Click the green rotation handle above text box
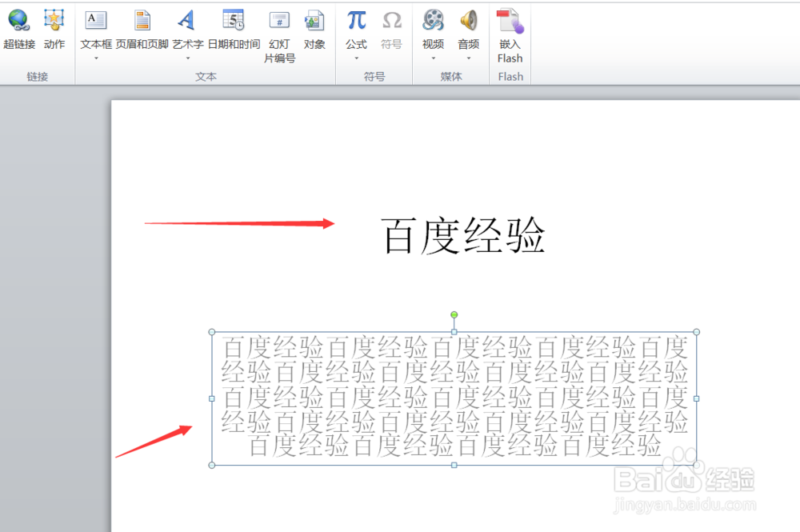The image size is (800, 532). tap(454, 314)
